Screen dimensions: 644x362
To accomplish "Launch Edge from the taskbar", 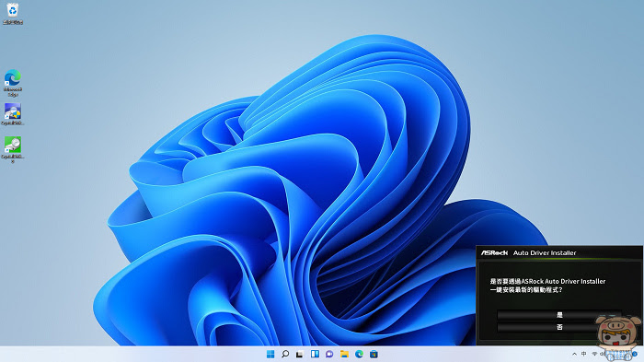I will point(359,355).
